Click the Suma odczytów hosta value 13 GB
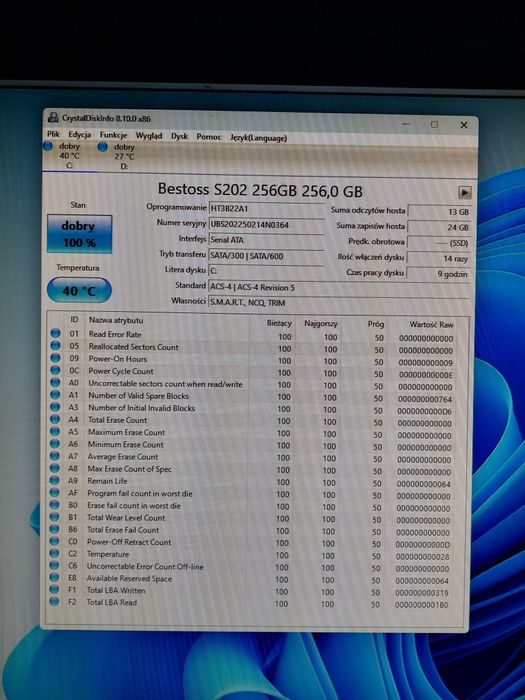This screenshot has width=525, height=700. point(439,212)
